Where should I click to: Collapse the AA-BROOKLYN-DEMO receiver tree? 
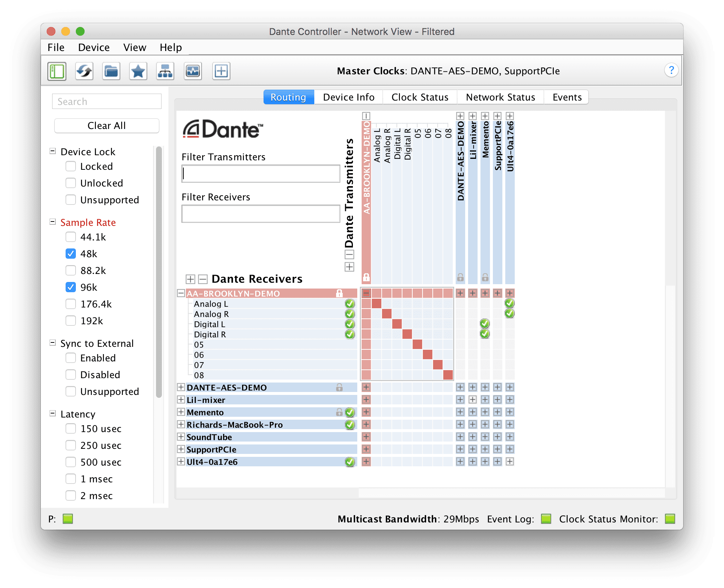point(180,293)
